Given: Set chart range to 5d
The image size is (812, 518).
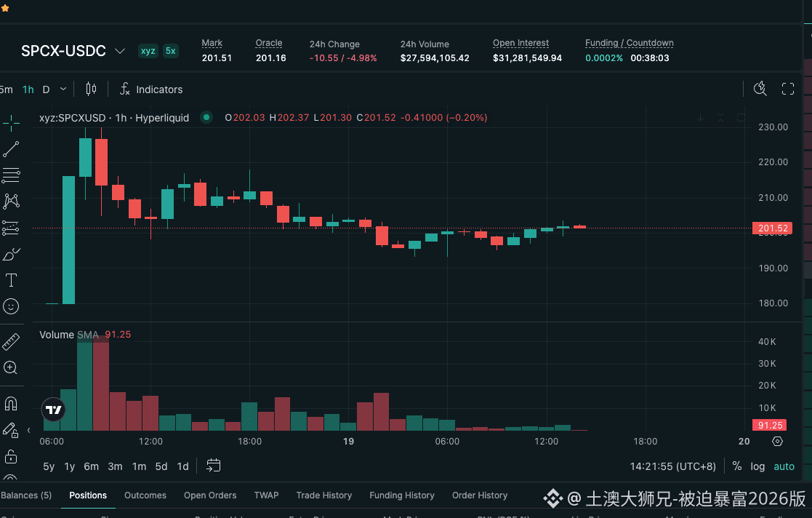Looking at the screenshot, I should pos(161,466).
